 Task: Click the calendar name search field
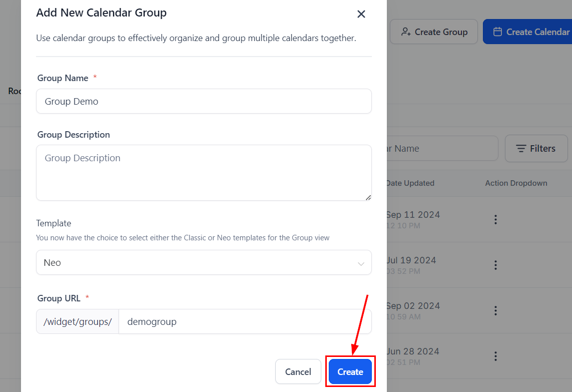(440, 149)
